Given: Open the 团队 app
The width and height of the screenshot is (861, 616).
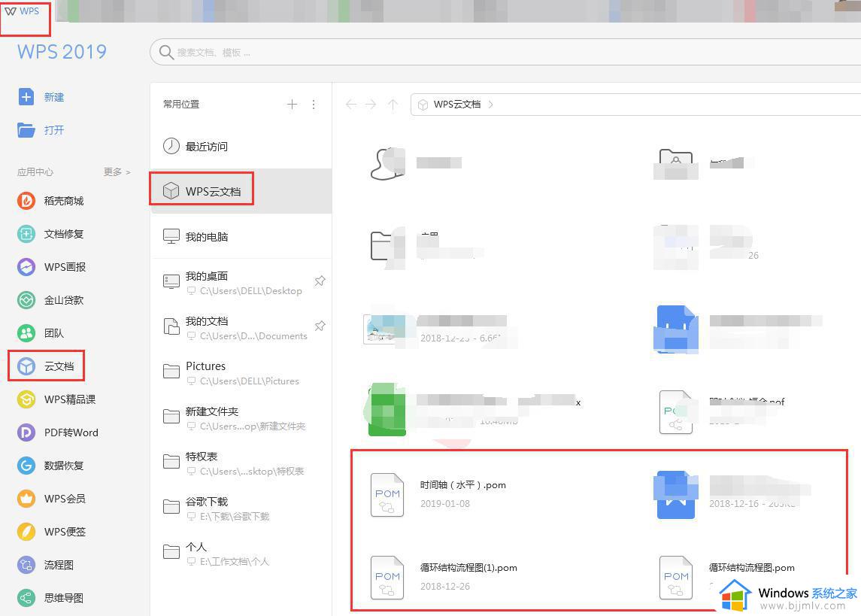Looking at the screenshot, I should (x=41, y=333).
